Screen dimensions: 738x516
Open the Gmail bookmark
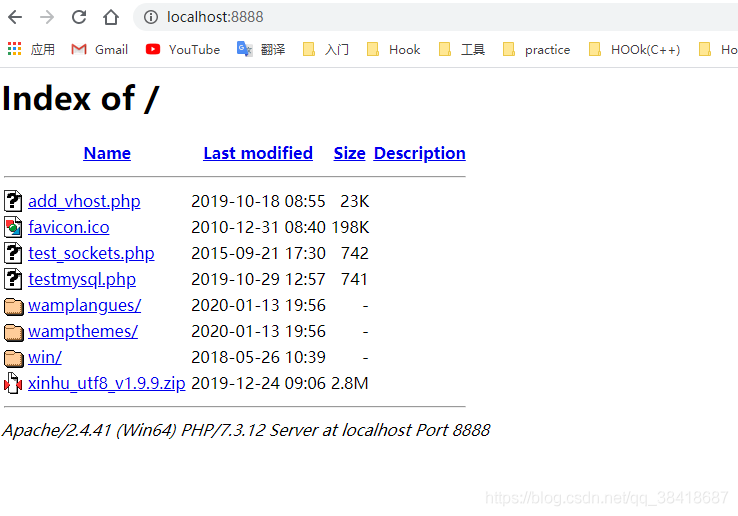(x=100, y=49)
